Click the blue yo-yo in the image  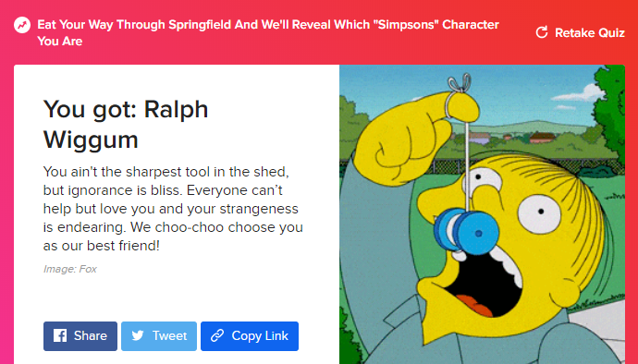point(466,231)
